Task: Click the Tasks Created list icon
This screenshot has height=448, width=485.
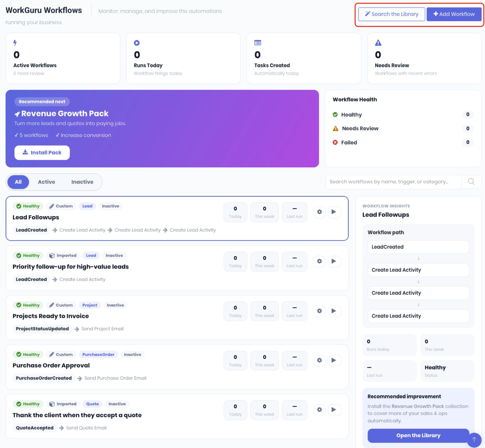Action: (258, 43)
